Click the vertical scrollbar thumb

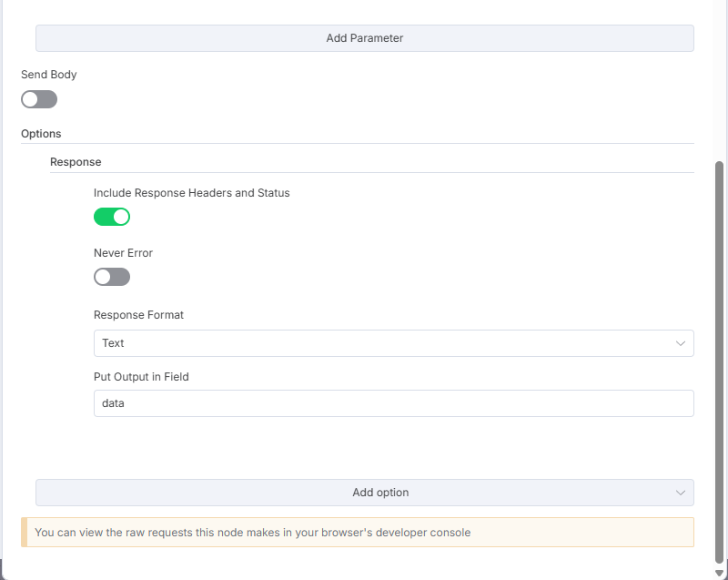click(719, 362)
